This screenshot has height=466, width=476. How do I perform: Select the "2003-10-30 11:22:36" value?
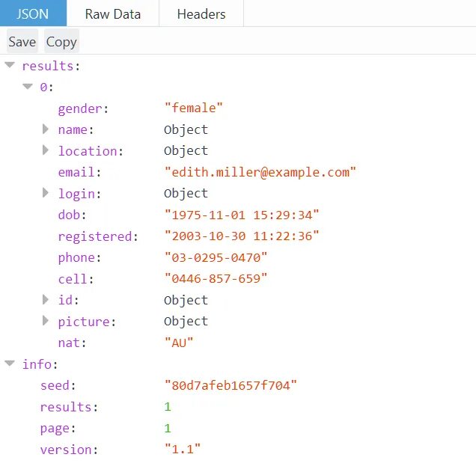[x=242, y=236]
